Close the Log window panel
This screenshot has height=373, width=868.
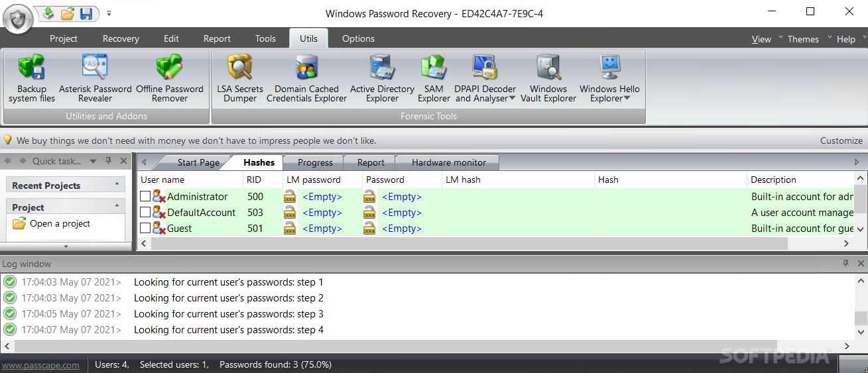tap(861, 264)
